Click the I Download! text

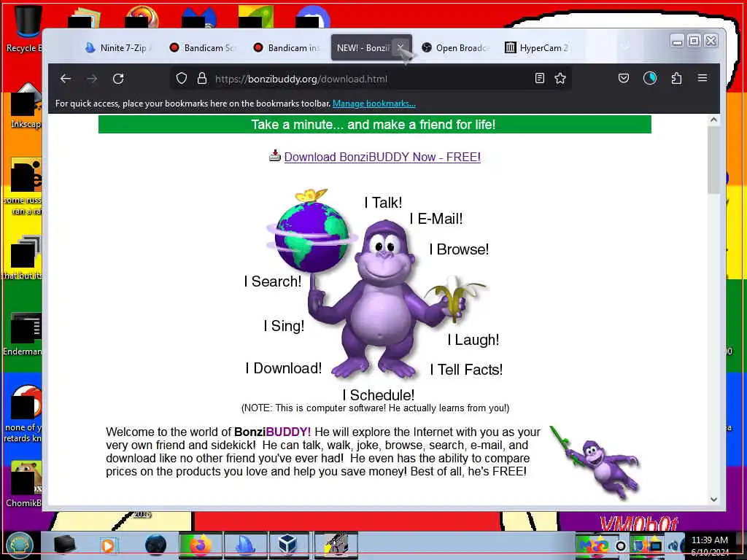284,368
